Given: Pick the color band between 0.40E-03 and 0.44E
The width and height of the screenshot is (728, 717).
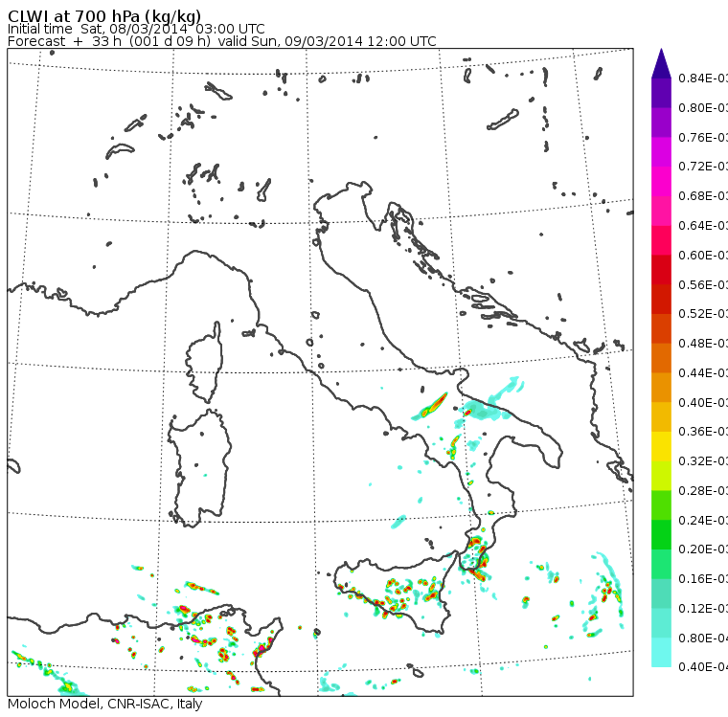Looking at the screenshot, I should (x=661, y=388).
